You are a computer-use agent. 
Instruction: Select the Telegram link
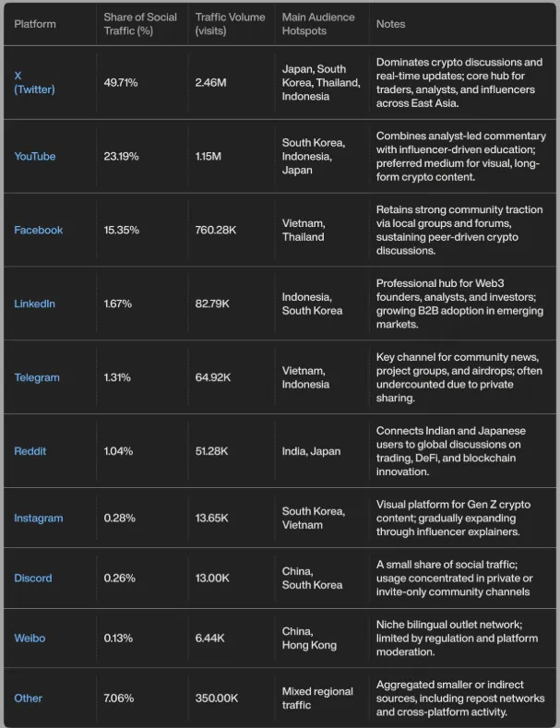tap(37, 377)
